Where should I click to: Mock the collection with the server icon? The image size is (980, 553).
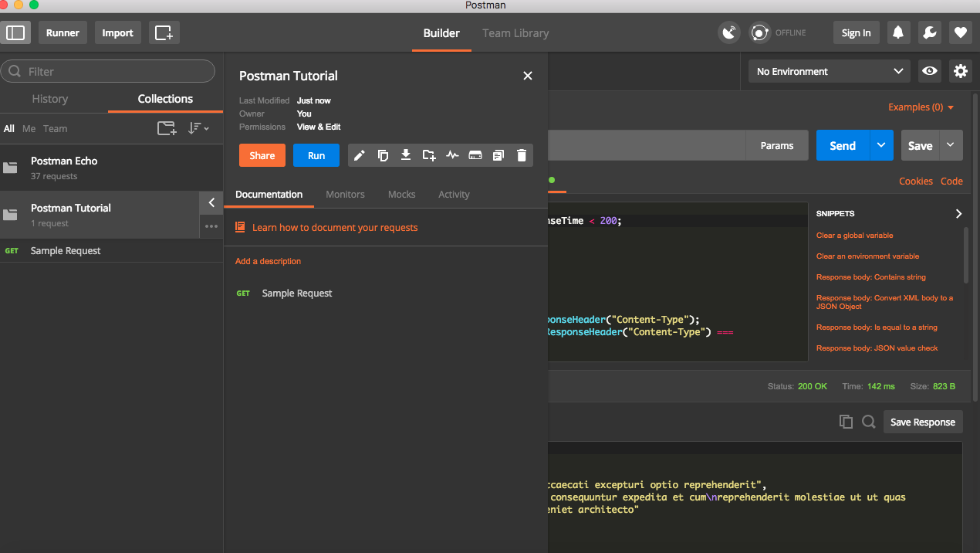point(475,155)
